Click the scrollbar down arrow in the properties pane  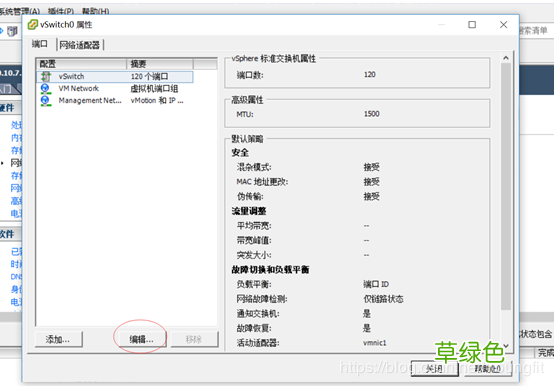point(506,345)
